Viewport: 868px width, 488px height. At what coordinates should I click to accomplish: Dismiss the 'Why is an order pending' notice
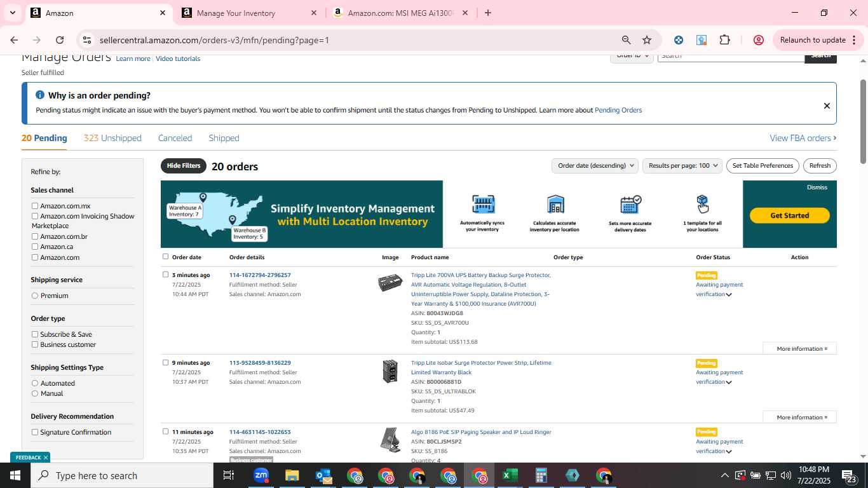[x=827, y=106]
